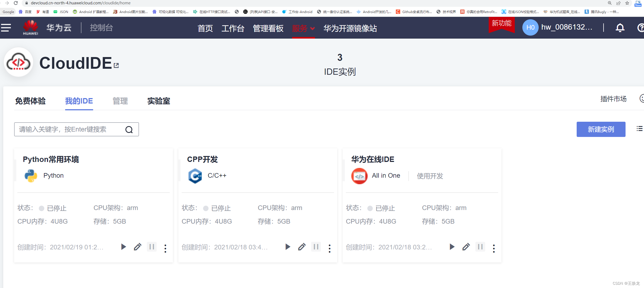
Task: Switch to the 免费体验 tab
Action: (30, 101)
